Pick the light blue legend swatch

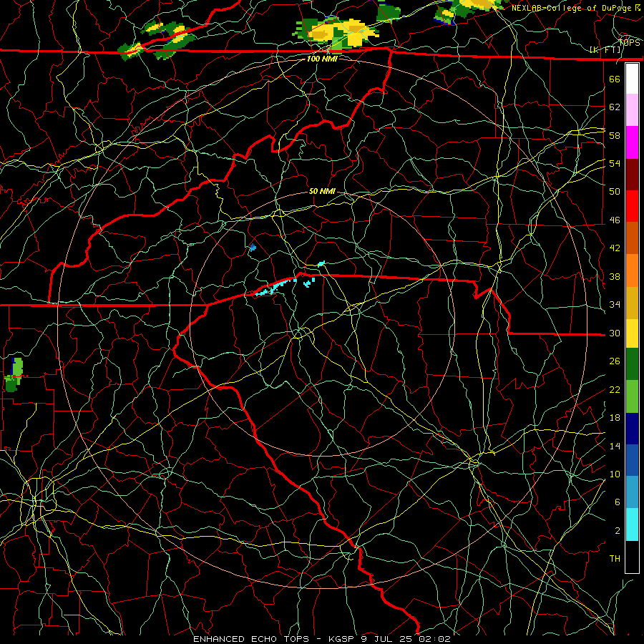(632, 492)
